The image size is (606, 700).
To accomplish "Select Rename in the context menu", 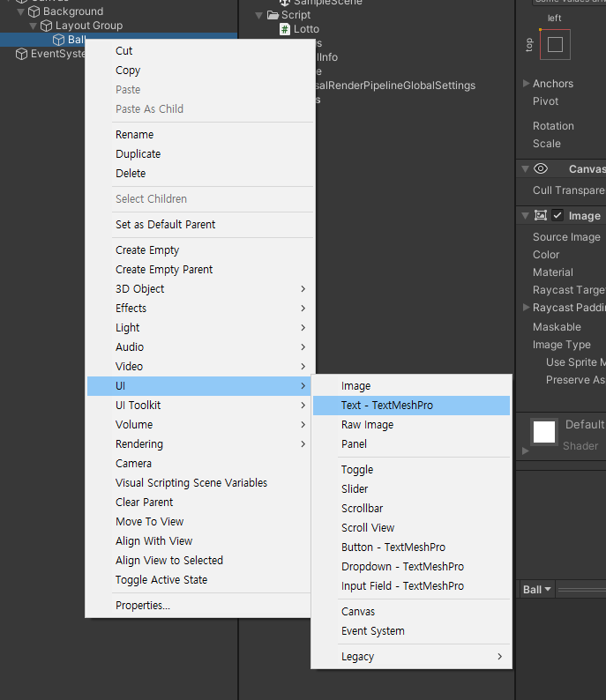I will click(x=200, y=135).
